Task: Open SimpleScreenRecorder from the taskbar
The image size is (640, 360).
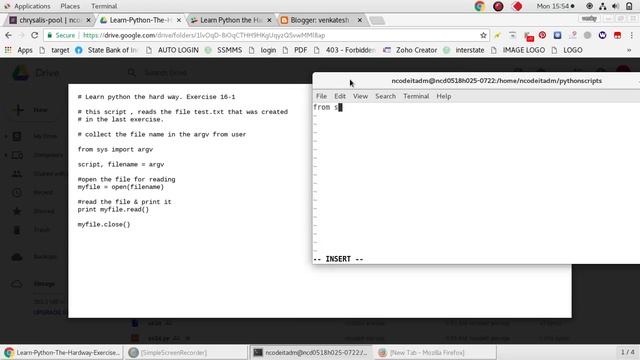Action: click(x=186, y=353)
